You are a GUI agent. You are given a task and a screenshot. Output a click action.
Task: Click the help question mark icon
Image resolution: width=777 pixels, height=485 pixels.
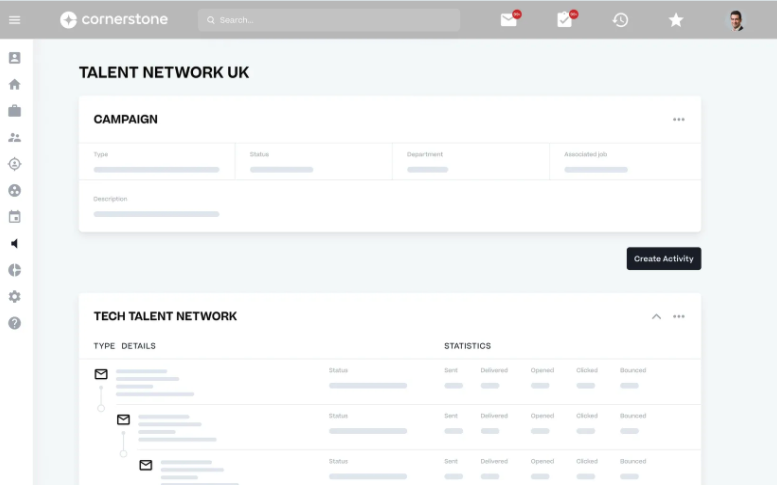click(14, 323)
